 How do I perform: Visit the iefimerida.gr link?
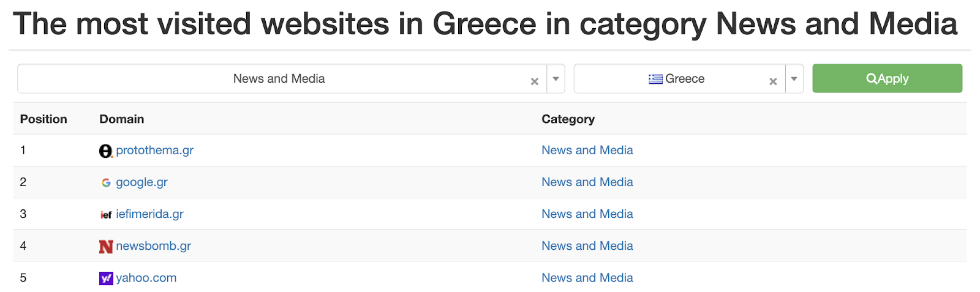coord(149,214)
